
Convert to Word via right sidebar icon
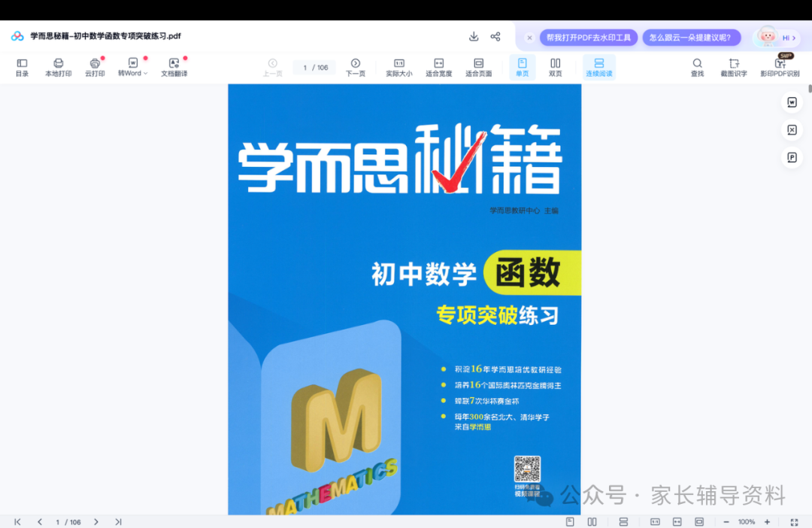coord(792,102)
